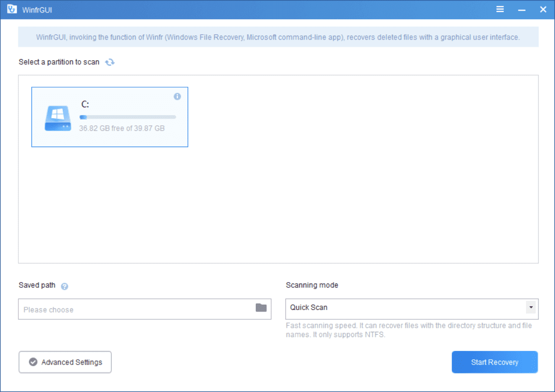Open Advanced Settings text label
Viewport: 555px width, 392px height.
pyautogui.click(x=72, y=362)
